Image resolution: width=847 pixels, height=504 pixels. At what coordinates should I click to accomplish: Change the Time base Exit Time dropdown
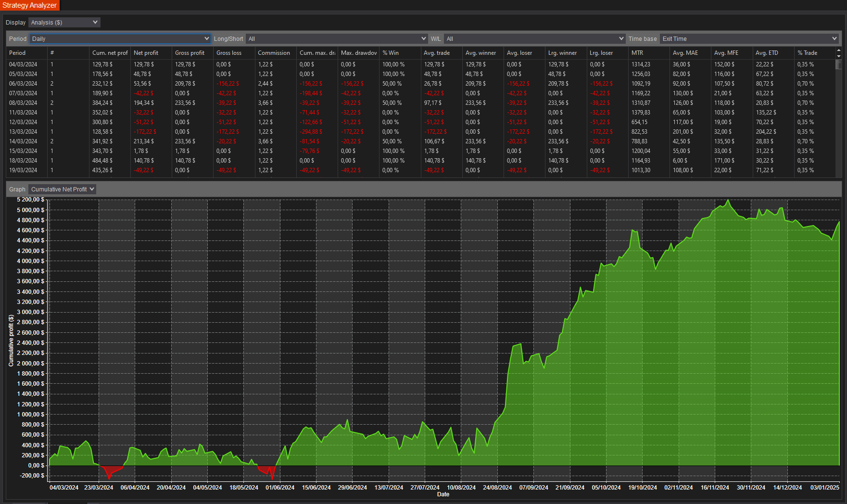[x=749, y=39]
